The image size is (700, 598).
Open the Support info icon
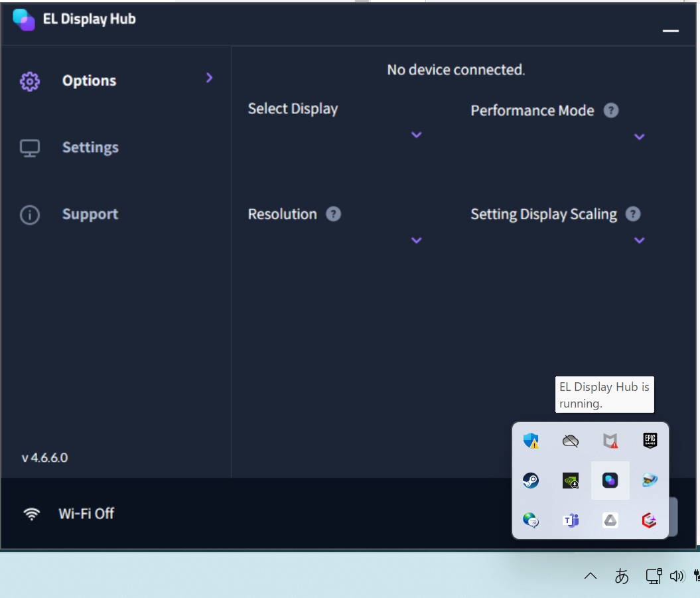pos(30,214)
